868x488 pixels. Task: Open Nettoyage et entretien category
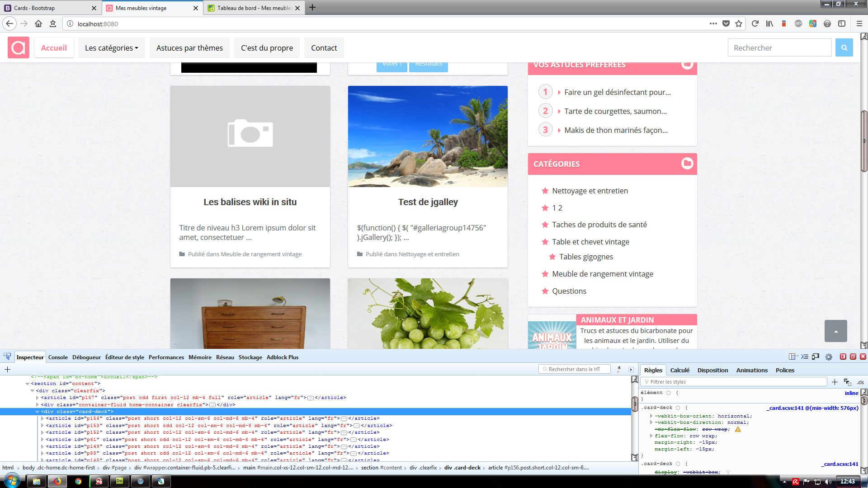point(590,191)
